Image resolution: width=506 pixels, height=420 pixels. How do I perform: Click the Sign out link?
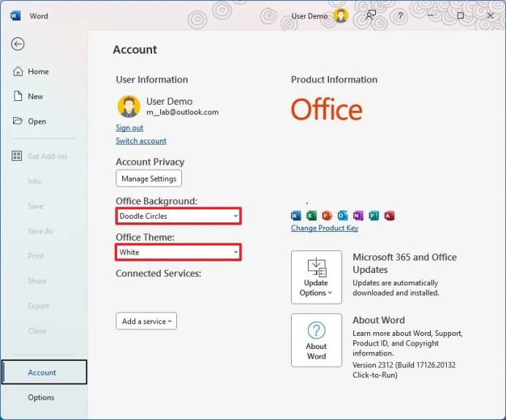129,128
